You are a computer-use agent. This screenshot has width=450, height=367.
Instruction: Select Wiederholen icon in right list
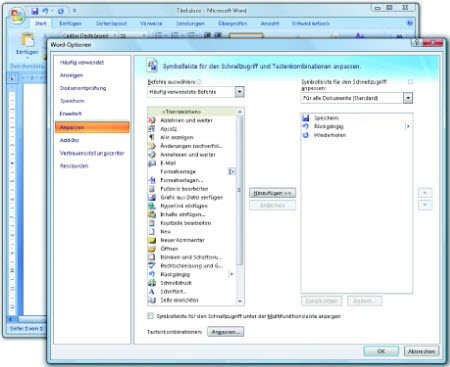(306, 135)
